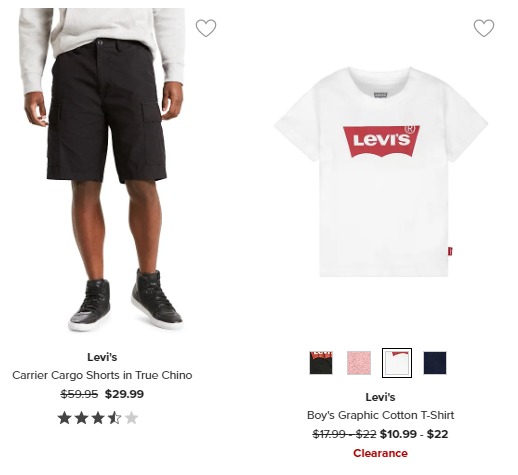518x475 pixels.
Task: Click the first filled rating star
Action: [64, 418]
